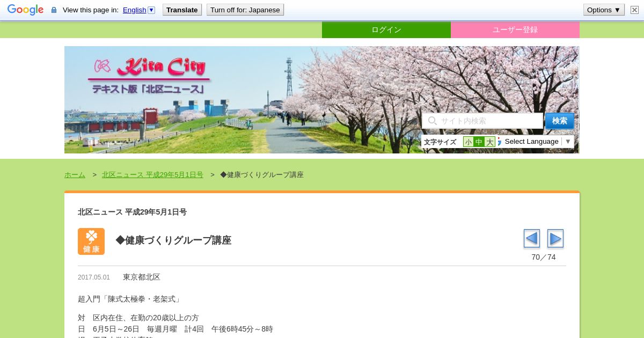The height and width of the screenshot is (338, 644).
Task: Click the Translate button
Action: tap(182, 10)
